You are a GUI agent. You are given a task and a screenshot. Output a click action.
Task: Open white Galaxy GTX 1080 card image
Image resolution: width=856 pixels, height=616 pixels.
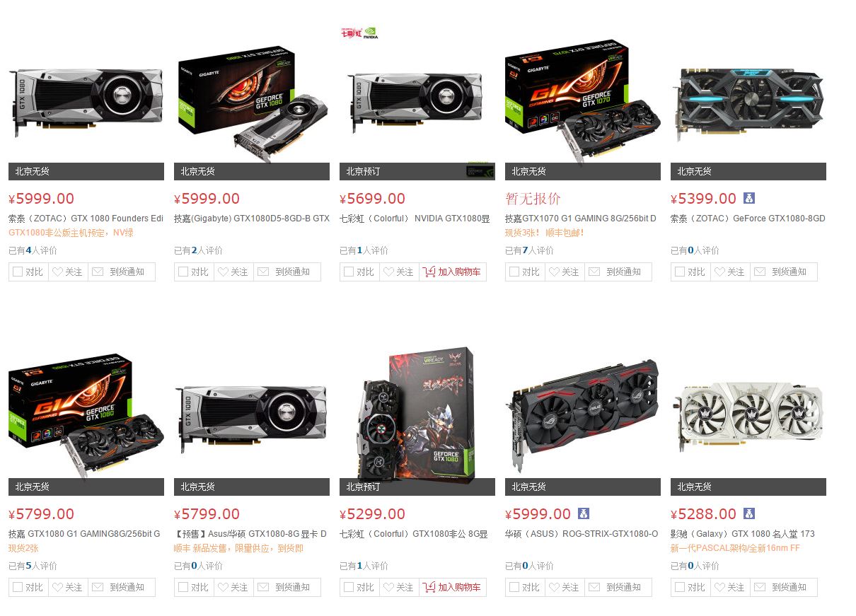748,417
